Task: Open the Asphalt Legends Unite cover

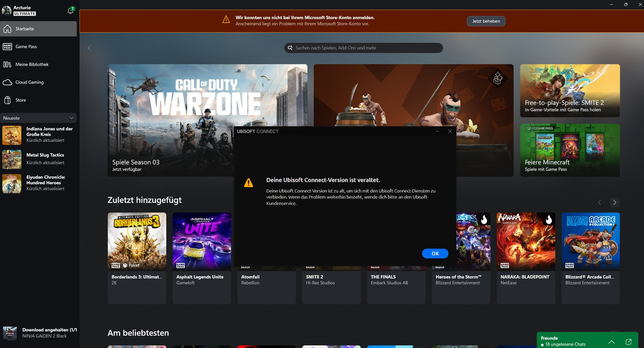Action: 202,241
